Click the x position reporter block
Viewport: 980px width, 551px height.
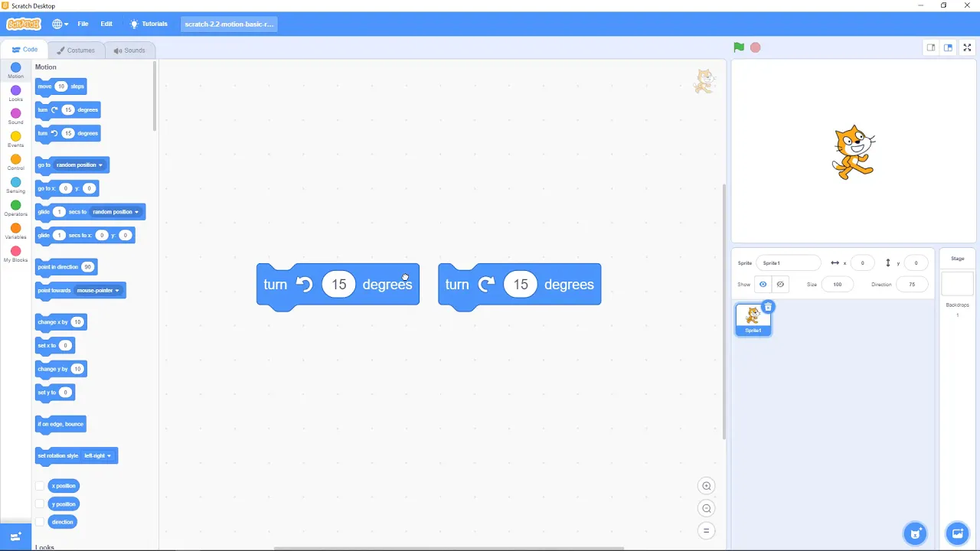pyautogui.click(x=64, y=486)
